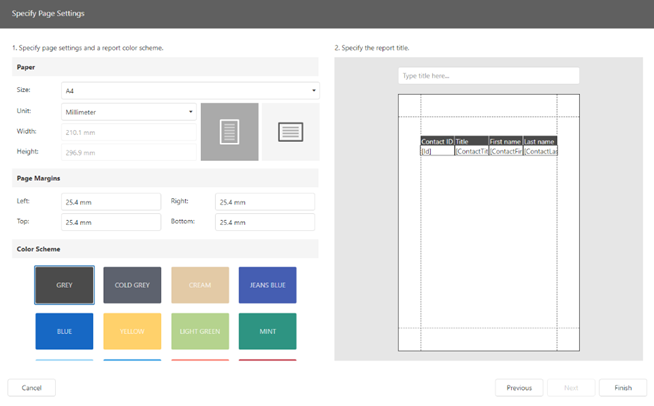Click the Bottom margin input field
The height and width of the screenshot is (406, 654).
(x=265, y=222)
